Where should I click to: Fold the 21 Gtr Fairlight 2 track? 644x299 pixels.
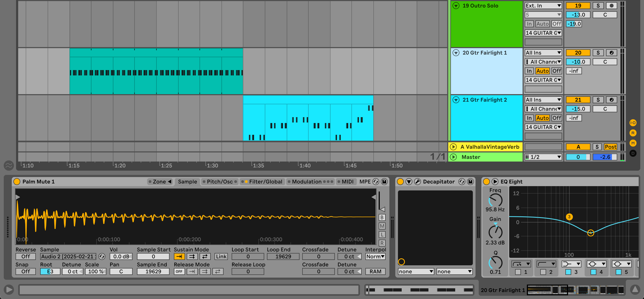pyautogui.click(x=456, y=100)
